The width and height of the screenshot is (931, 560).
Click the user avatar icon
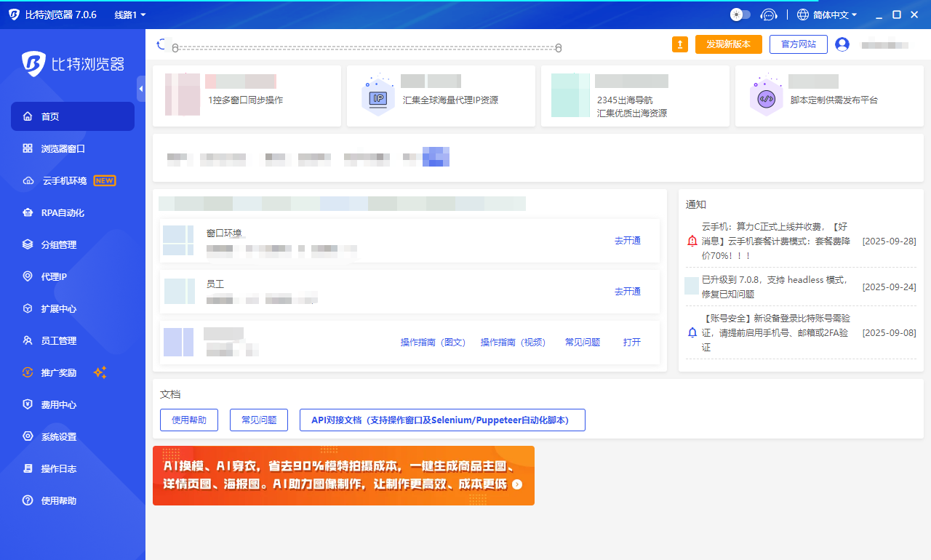(842, 44)
